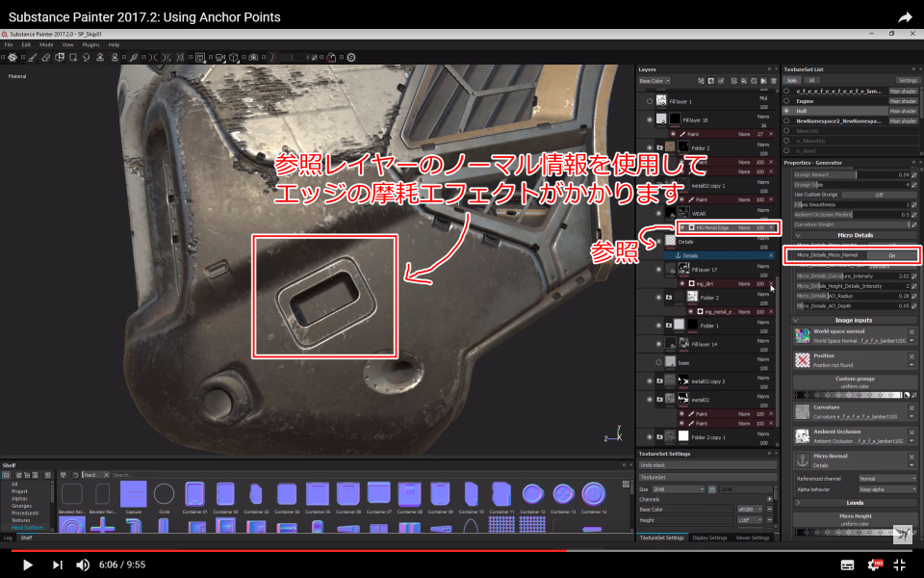Viewport: 924px width, 578px height.
Task: Open the Edit menu
Action: click(26, 45)
